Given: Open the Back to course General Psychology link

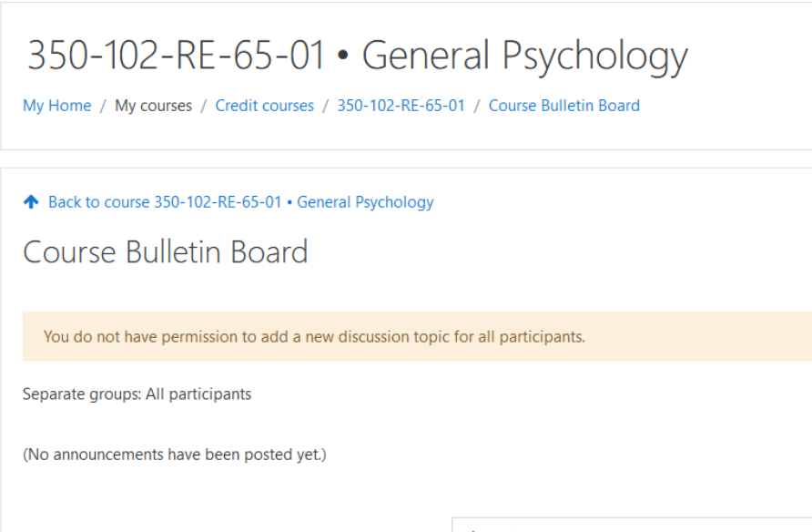Looking at the screenshot, I should pos(240,202).
